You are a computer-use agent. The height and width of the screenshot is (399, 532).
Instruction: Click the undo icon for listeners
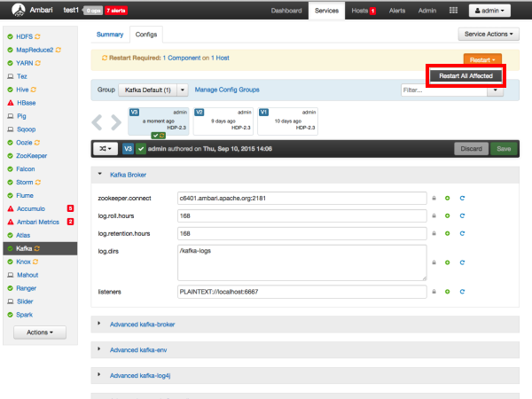[462, 292]
